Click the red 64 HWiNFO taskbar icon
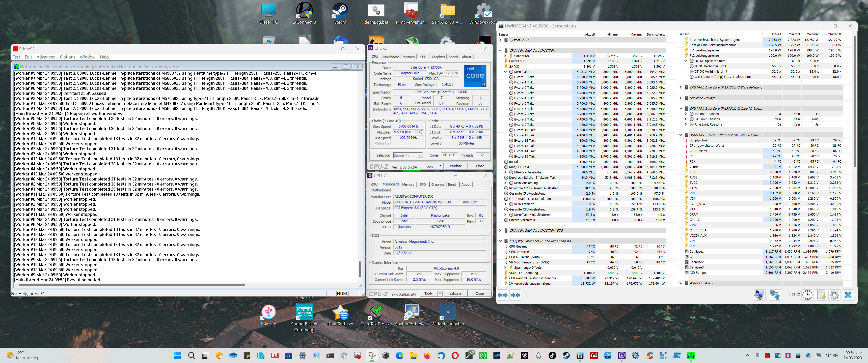The height and width of the screenshot is (363, 868). point(594,355)
